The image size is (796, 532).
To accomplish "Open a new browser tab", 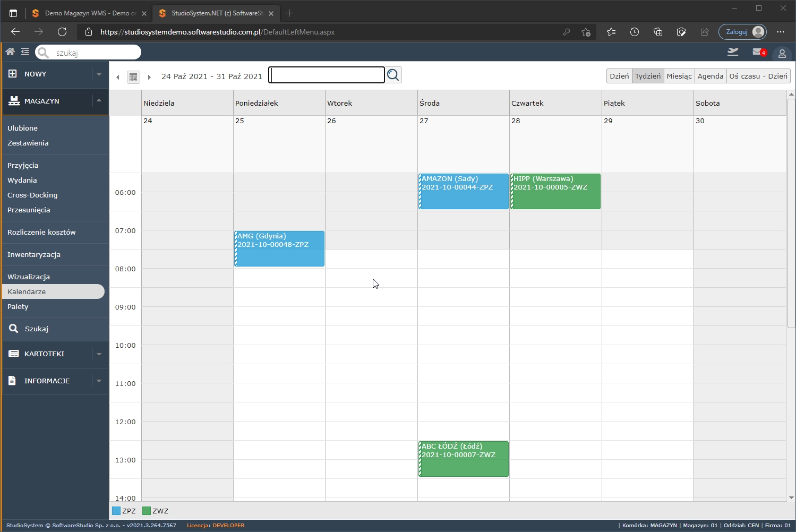I will [x=289, y=13].
